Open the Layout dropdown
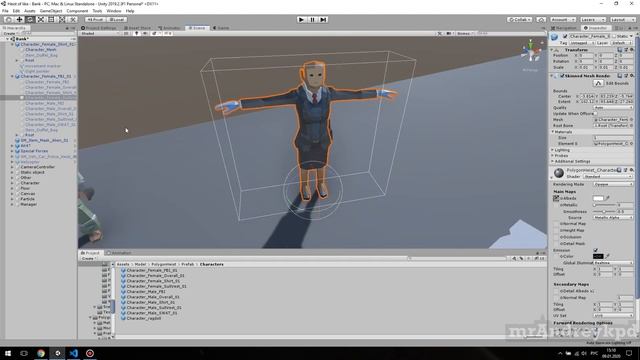The width and height of the screenshot is (640, 360). pos(623,20)
